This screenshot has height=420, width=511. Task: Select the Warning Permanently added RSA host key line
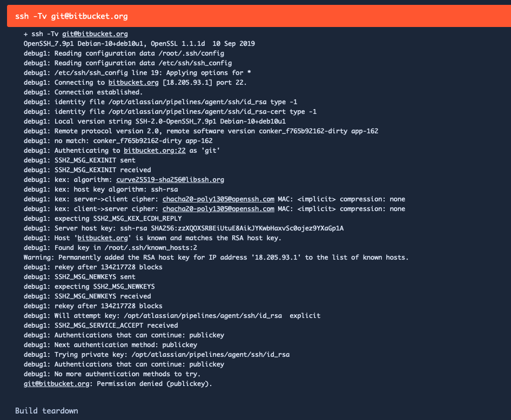point(216,257)
